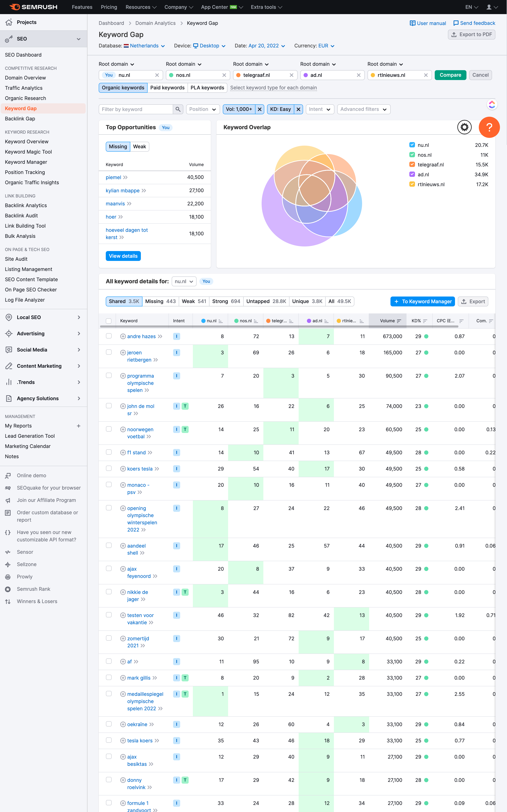This screenshot has height=812, width=507.
Task: Click the Cancel button
Action: [x=480, y=75]
